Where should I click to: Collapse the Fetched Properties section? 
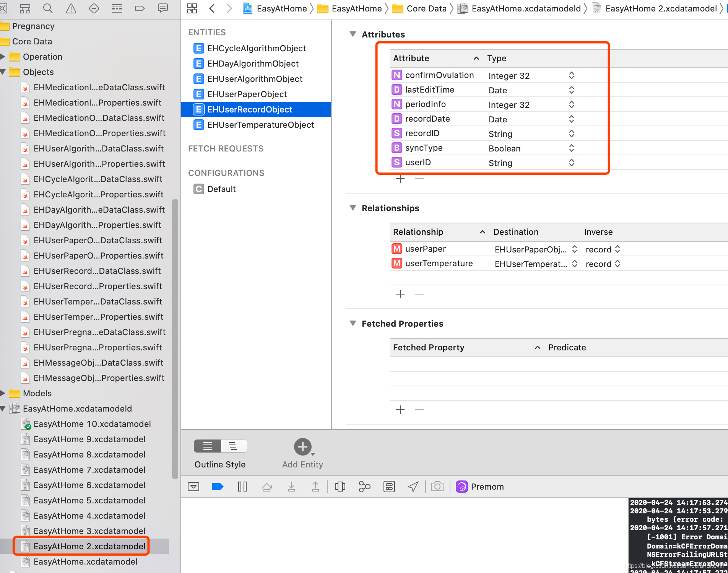[353, 324]
